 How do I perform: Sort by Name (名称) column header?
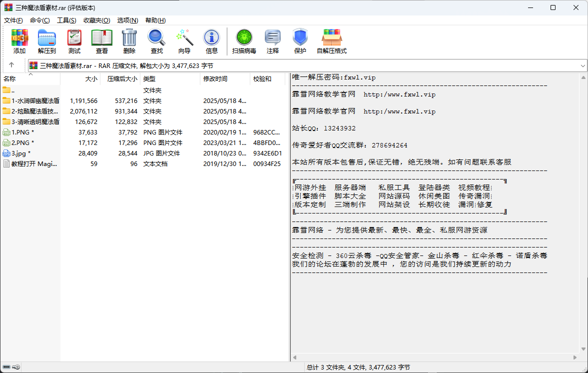[x=30, y=79]
